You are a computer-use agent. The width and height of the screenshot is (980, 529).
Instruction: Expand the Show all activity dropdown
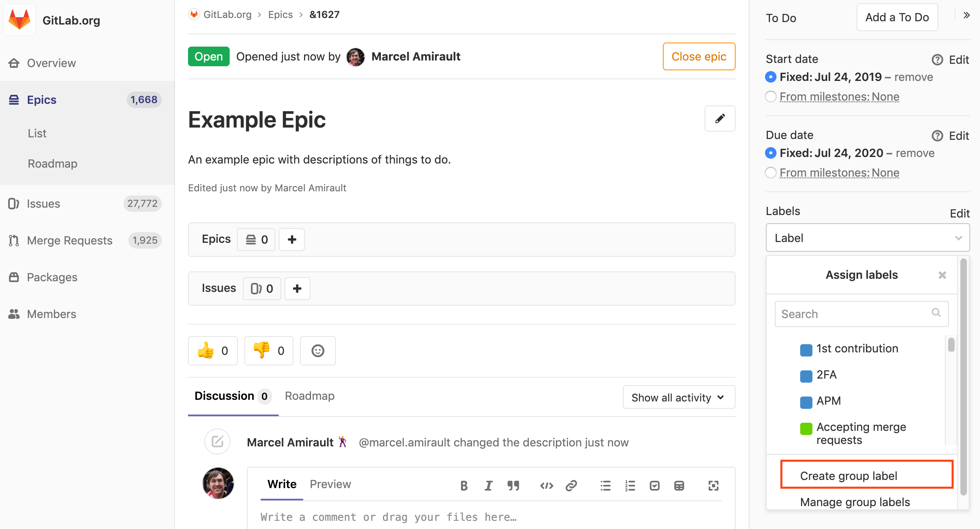[x=678, y=397]
